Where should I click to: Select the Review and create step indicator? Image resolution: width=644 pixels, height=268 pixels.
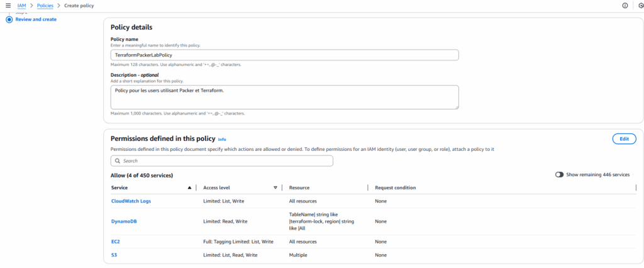9,20
